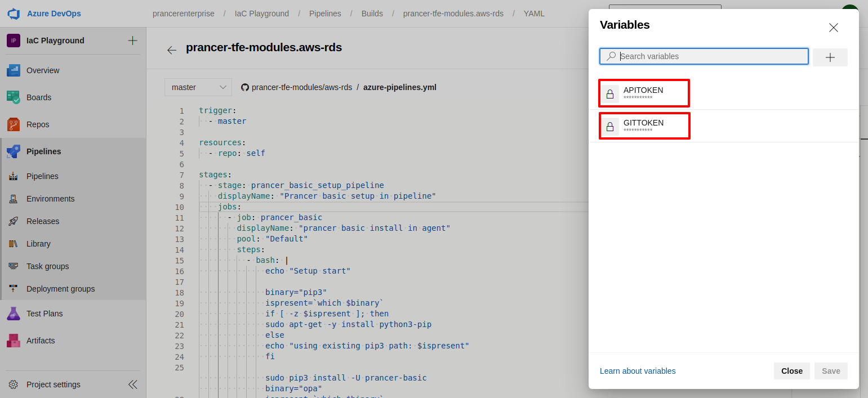Open the Boards icon in sidebar
The height and width of the screenshot is (398, 868).
[14, 97]
